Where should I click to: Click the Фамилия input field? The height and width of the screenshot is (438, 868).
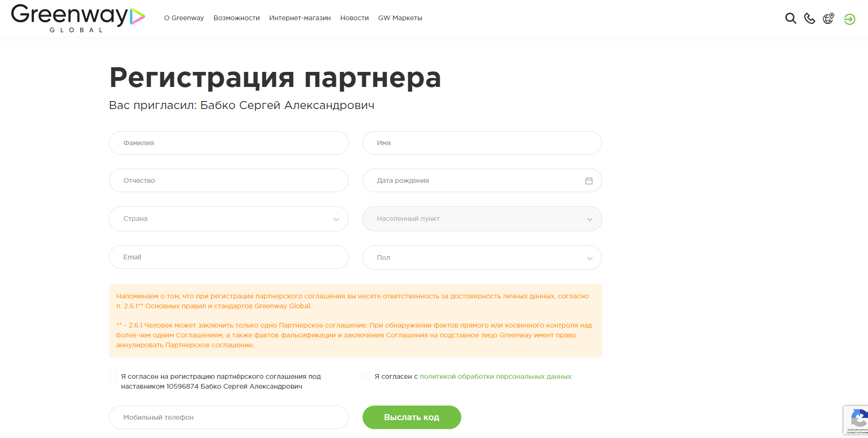pos(228,143)
